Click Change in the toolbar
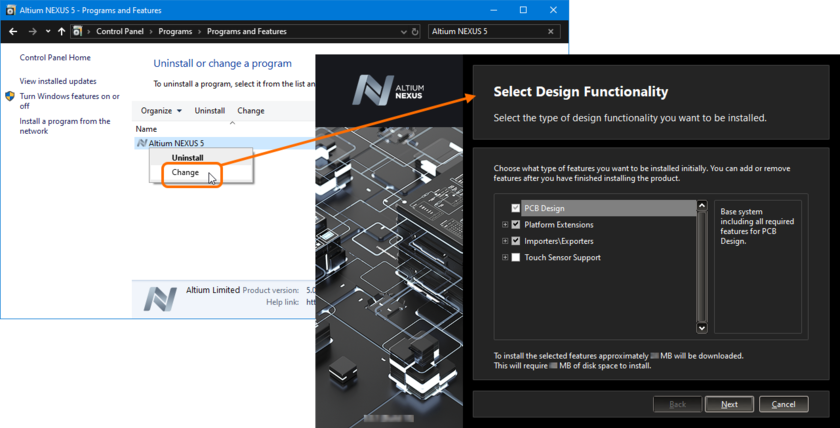 (x=251, y=111)
